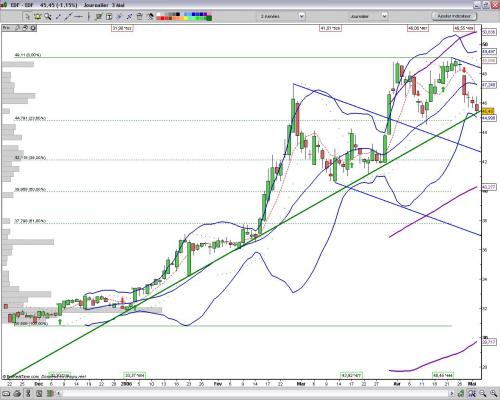Click the 29,717 axis value label

(x=489, y=342)
